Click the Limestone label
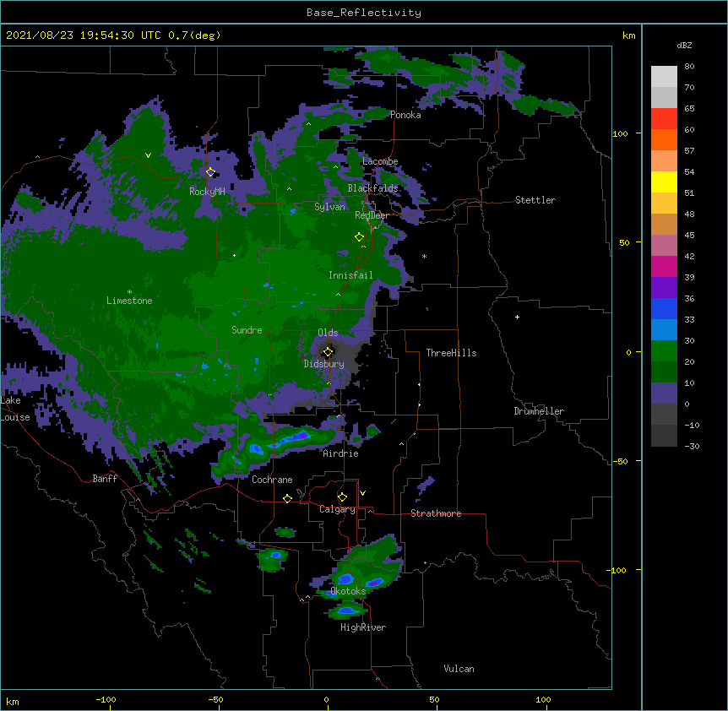Viewport: 728px width, 711px height. (x=129, y=301)
